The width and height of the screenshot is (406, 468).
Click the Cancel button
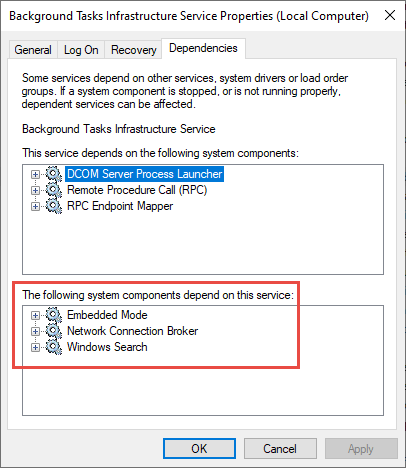(280, 449)
